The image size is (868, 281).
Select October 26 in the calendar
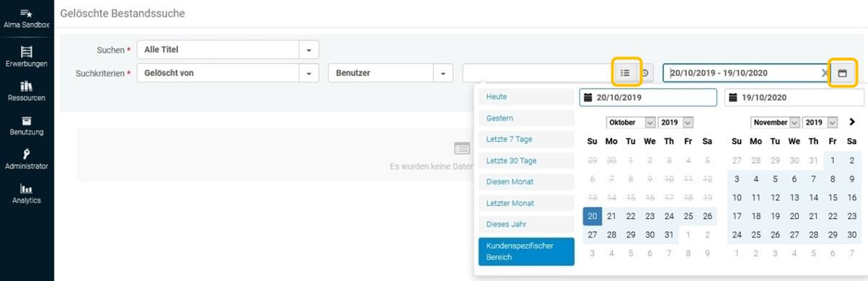pyautogui.click(x=707, y=216)
